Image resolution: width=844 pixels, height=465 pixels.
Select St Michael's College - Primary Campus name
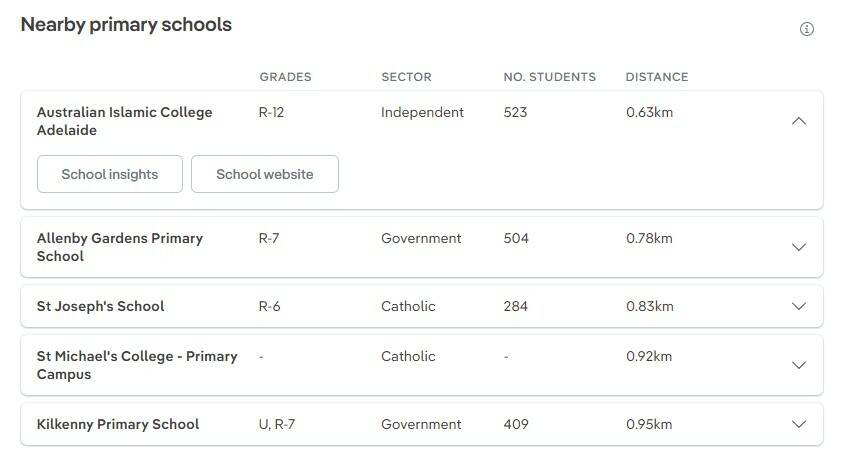[136, 365]
